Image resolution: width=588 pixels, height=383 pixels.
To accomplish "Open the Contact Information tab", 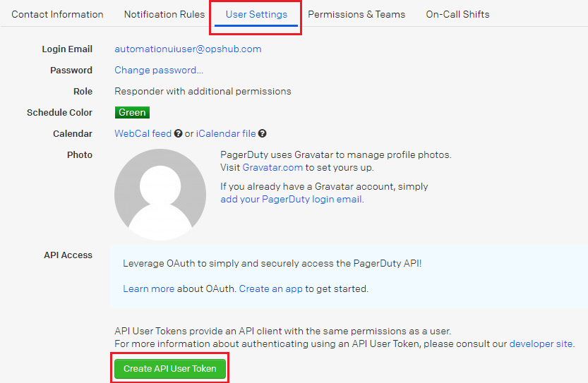I will click(x=57, y=14).
